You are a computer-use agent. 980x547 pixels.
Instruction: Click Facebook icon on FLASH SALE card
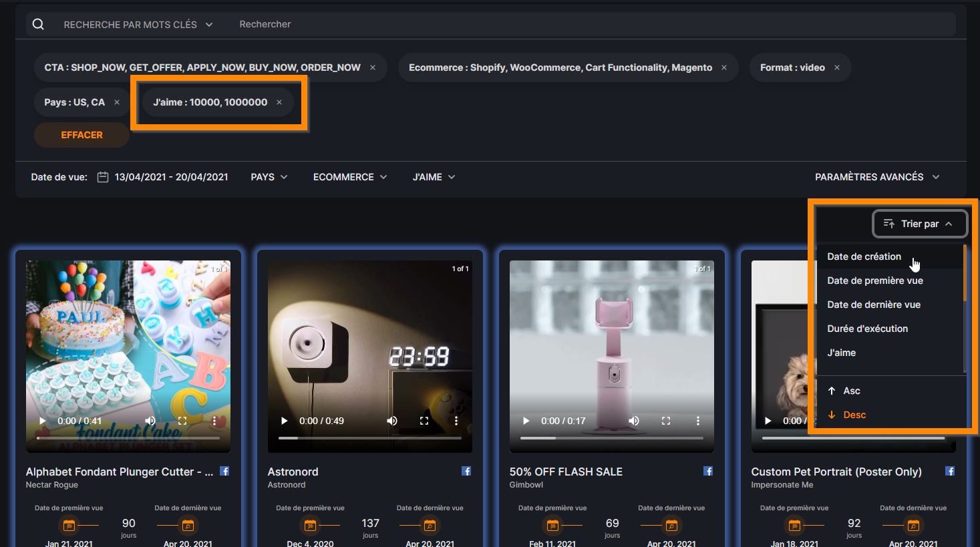708,471
